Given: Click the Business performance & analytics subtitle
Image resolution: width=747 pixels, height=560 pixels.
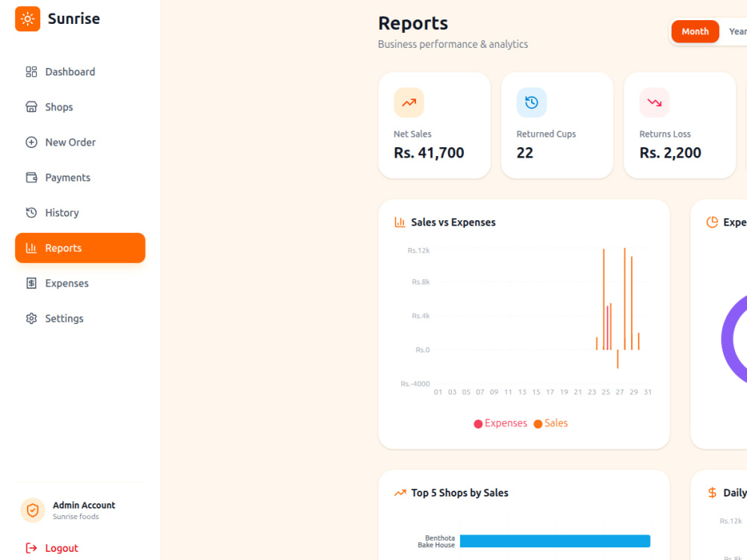Looking at the screenshot, I should click(453, 44).
